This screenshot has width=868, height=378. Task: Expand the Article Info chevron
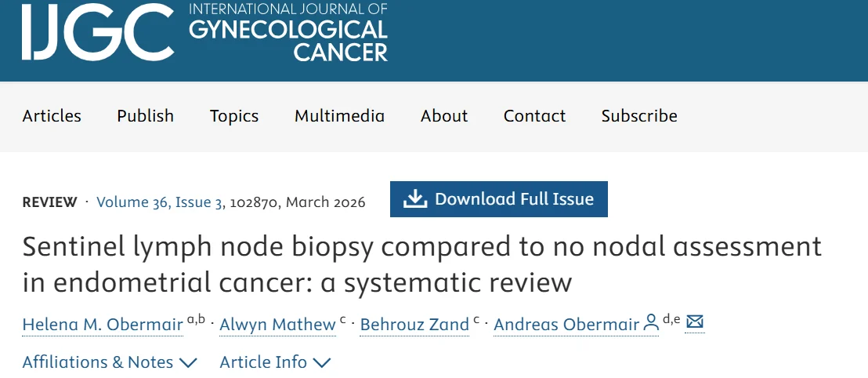click(x=322, y=362)
